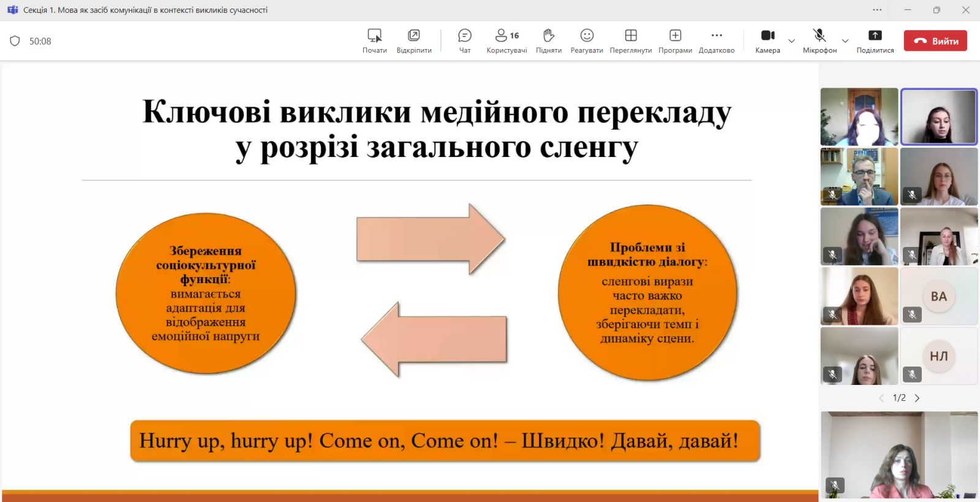Open Програми apps panel

pos(675,40)
